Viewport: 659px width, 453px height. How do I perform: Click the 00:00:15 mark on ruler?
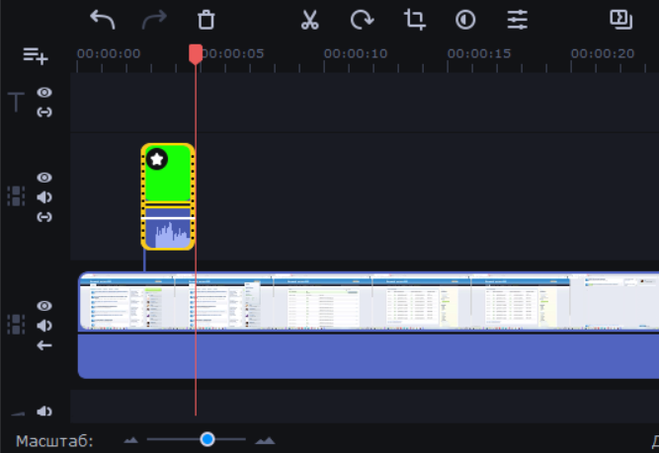click(479, 54)
